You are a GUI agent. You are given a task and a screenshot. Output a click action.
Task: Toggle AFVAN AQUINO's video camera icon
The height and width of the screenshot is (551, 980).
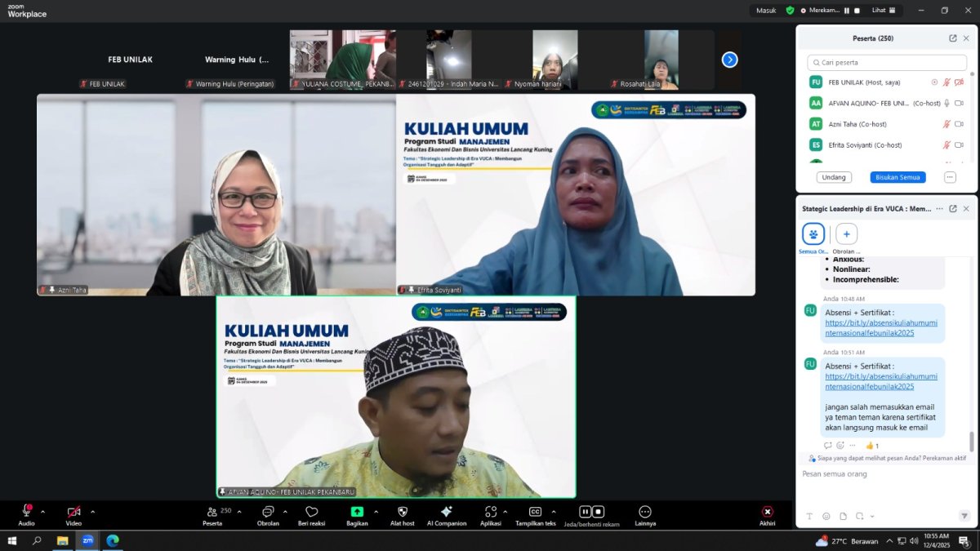960,104
